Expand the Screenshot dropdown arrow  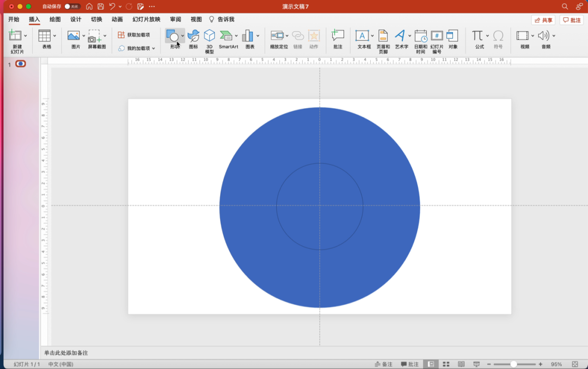[x=105, y=35]
